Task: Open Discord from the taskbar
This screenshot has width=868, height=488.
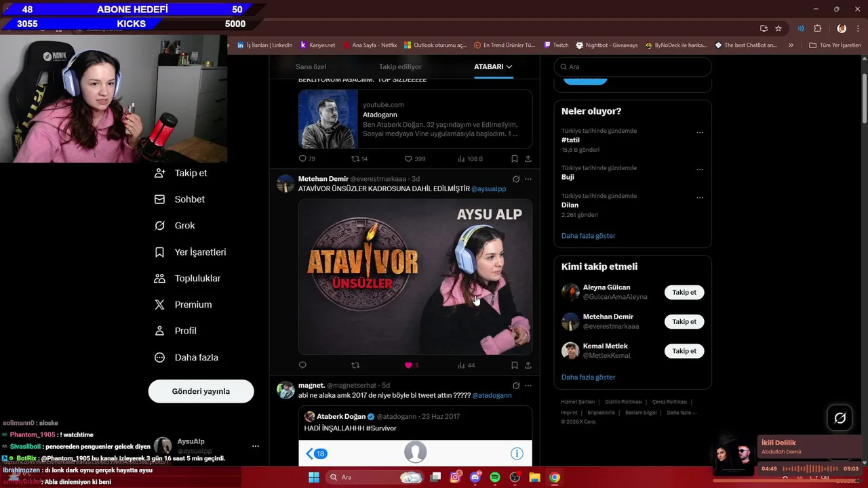Action: [x=475, y=477]
